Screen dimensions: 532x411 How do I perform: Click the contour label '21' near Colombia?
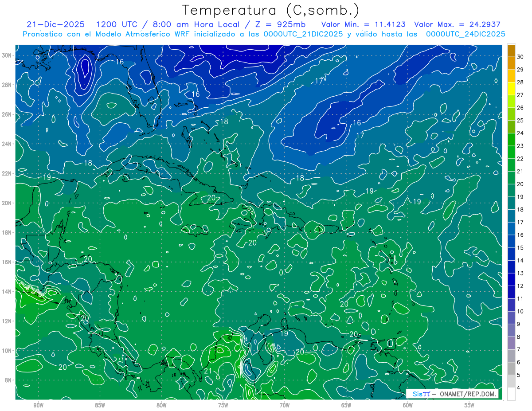[207, 371]
